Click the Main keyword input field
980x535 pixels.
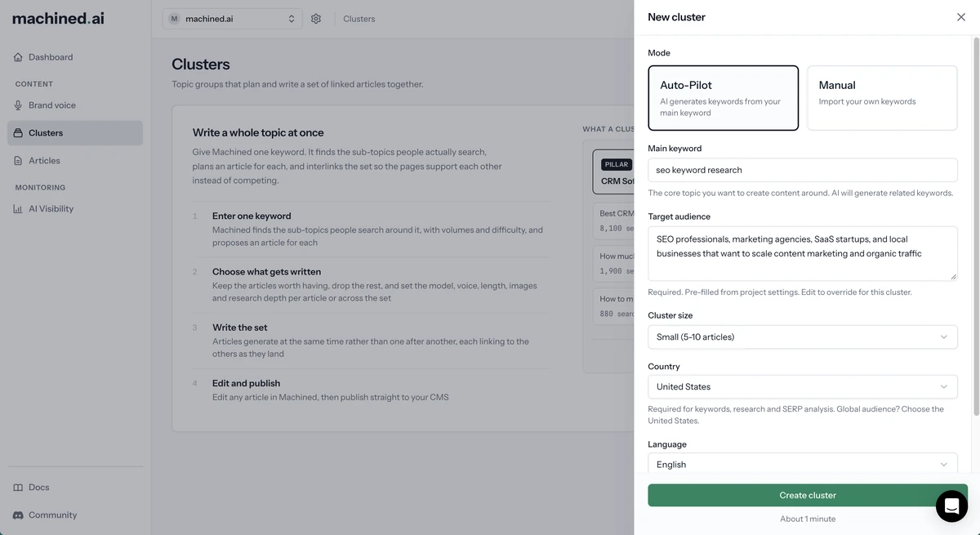click(x=803, y=170)
